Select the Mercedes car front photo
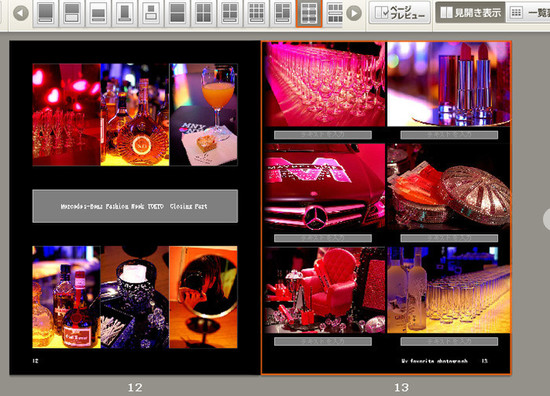This screenshot has height=396, width=550. click(324, 187)
